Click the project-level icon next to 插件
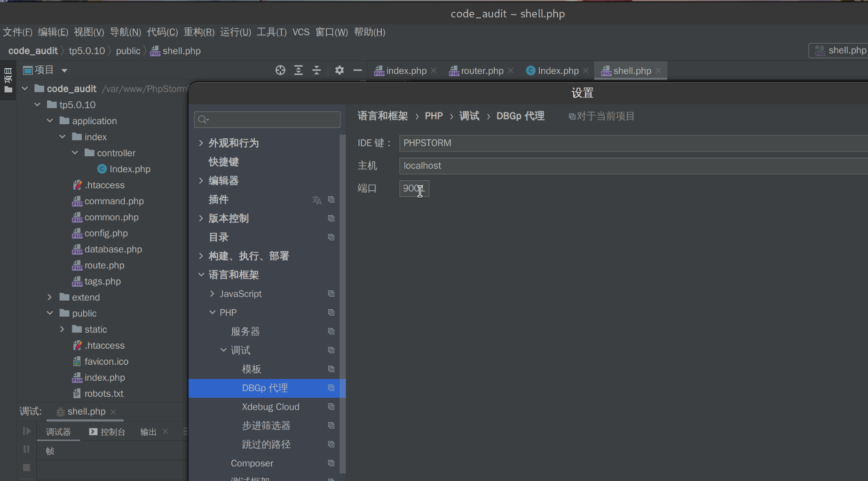Viewport: 868px width, 481px height. click(331, 200)
